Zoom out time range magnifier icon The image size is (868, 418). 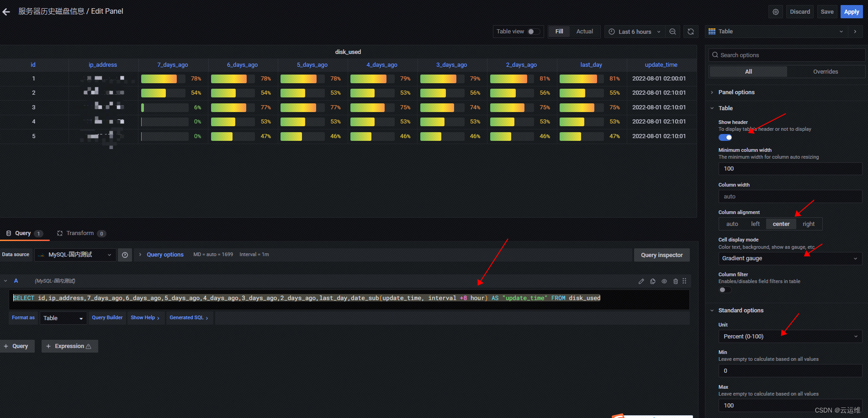click(672, 32)
